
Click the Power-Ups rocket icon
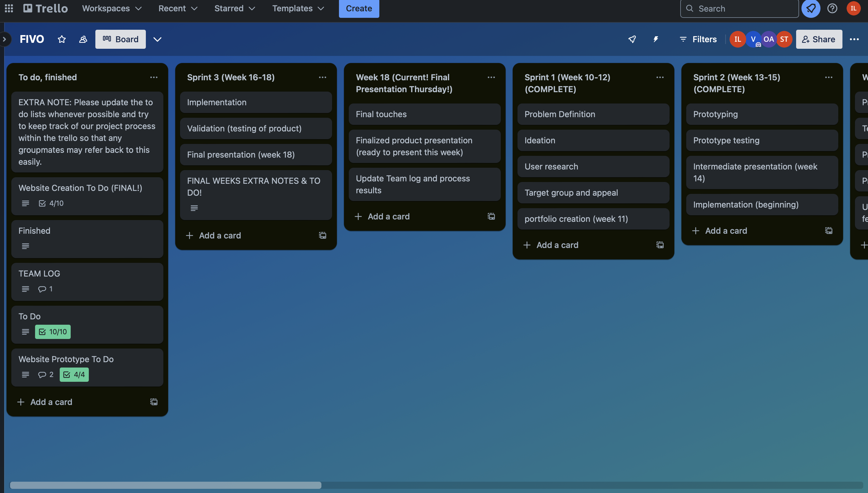[632, 39]
